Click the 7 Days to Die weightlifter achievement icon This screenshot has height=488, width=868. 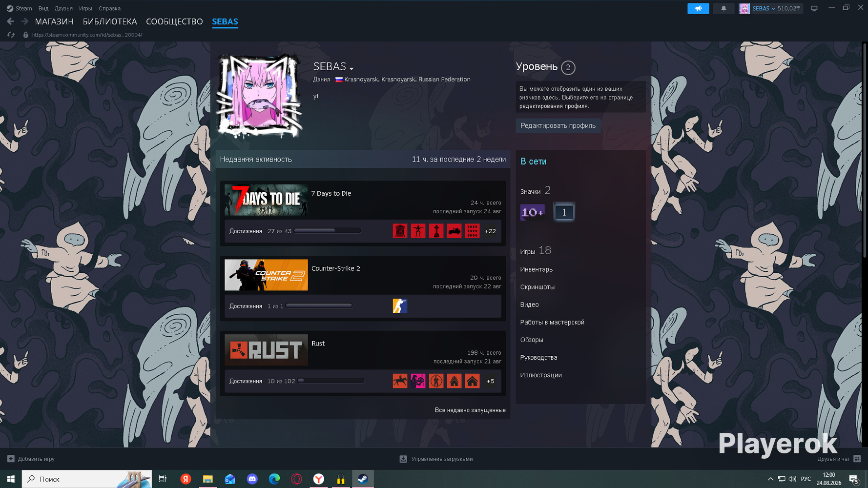(x=418, y=231)
